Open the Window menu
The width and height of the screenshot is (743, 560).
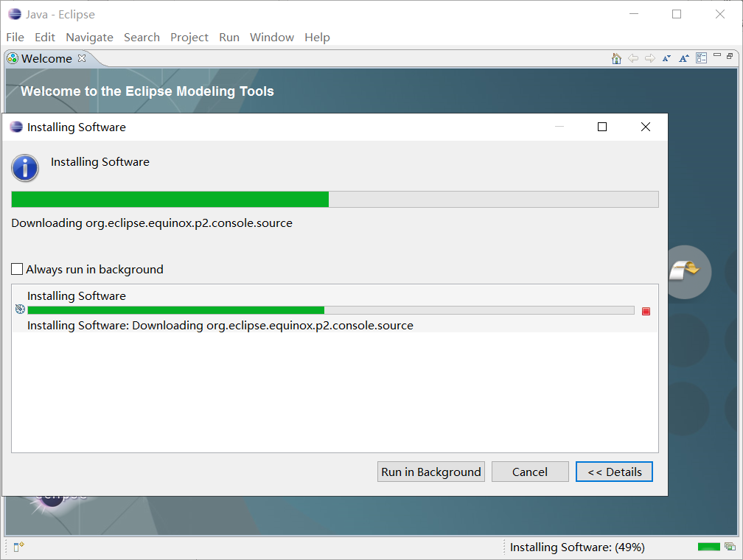(x=272, y=37)
